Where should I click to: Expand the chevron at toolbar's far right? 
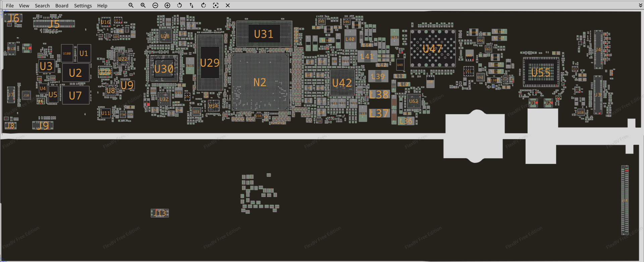coord(640,5)
